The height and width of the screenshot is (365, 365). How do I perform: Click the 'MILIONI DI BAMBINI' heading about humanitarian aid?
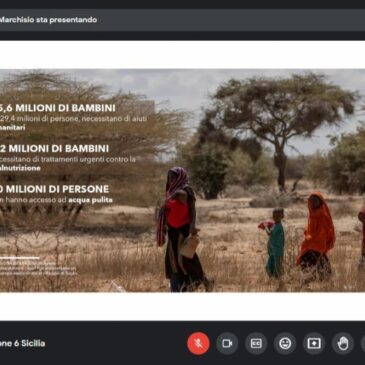coord(58,108)
